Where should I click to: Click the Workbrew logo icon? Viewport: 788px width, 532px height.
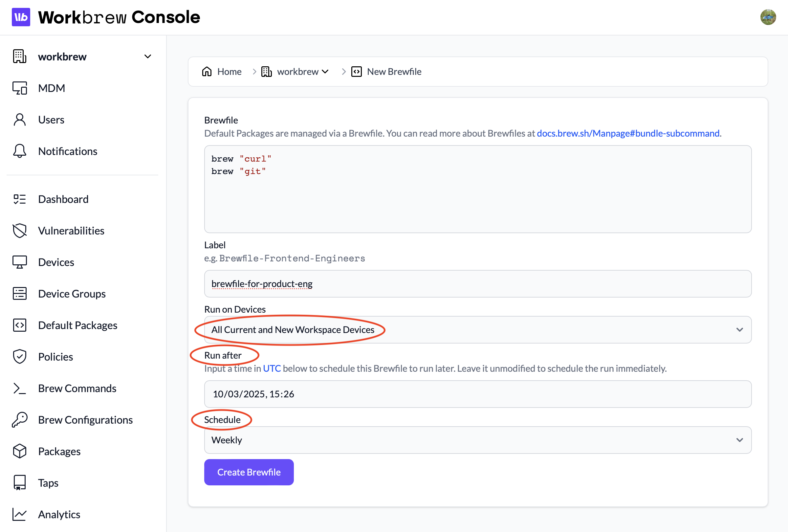tap(21, 17)
